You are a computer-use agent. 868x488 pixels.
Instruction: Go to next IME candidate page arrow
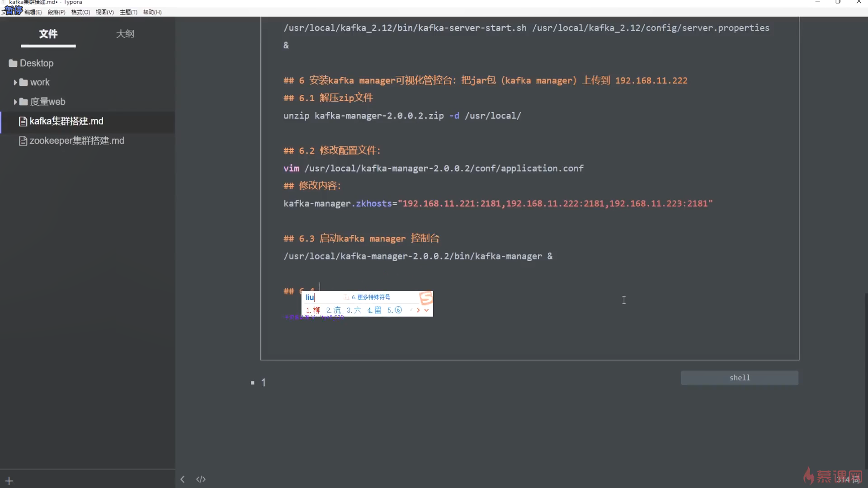tap(419, 310)
